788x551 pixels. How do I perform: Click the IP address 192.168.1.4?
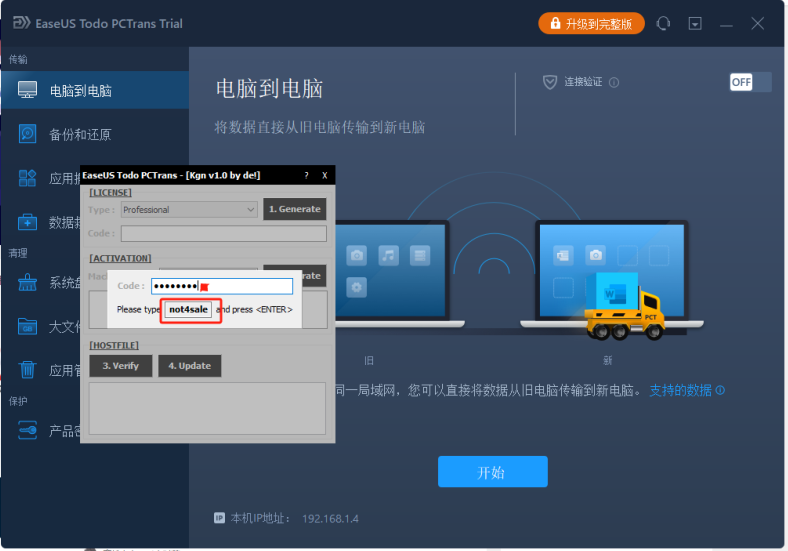[x=330, y=518]
